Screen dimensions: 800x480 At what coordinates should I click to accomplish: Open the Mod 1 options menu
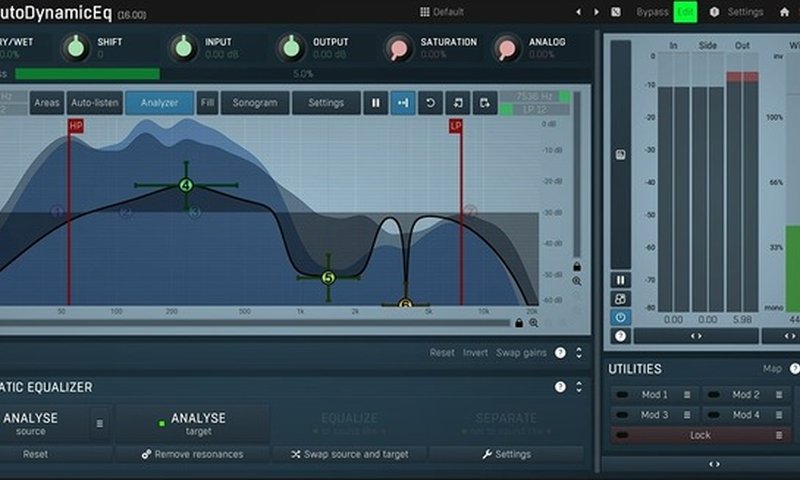click(686, 395)
